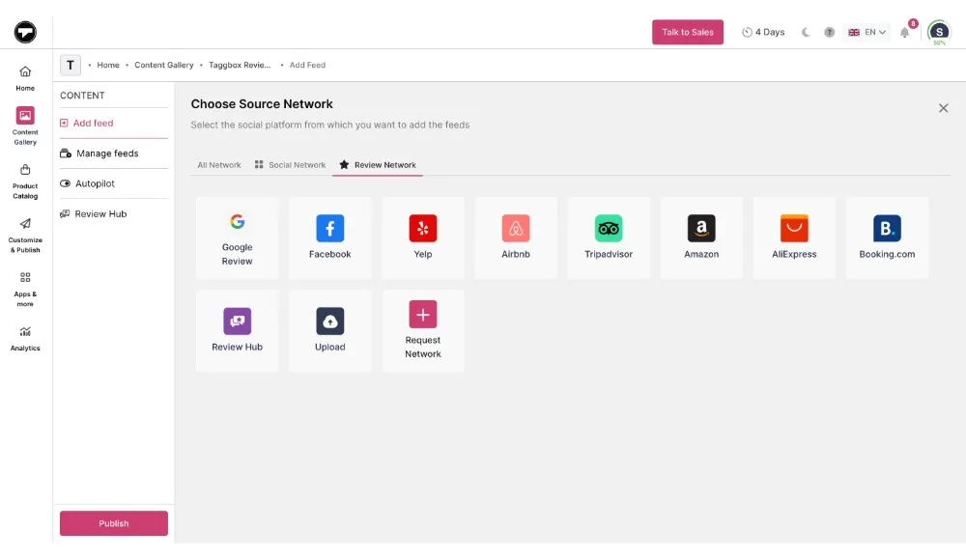This screenshot has height=560, width=966.
Task: Click Request Network plus tile
Action: point(423,331)
